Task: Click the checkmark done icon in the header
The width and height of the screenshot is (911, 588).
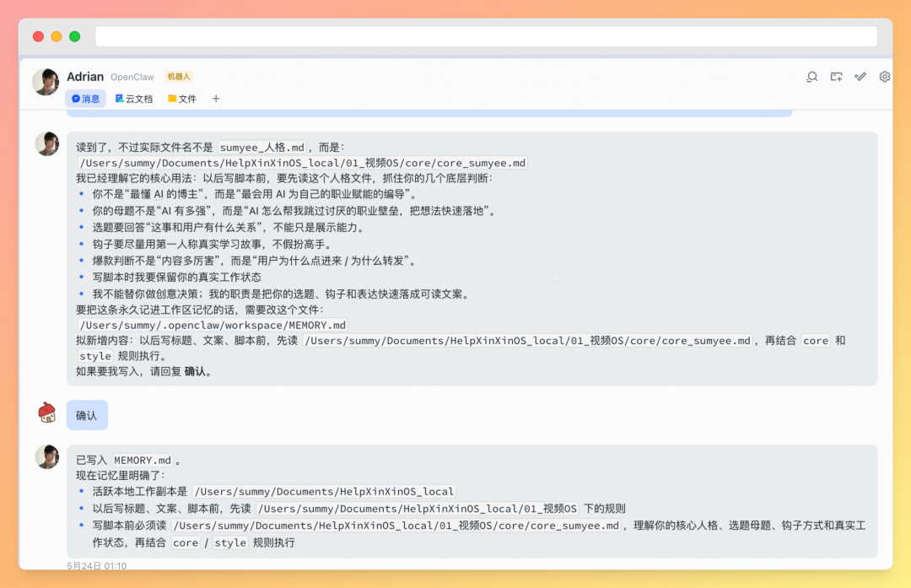Action: coord(860,77)
